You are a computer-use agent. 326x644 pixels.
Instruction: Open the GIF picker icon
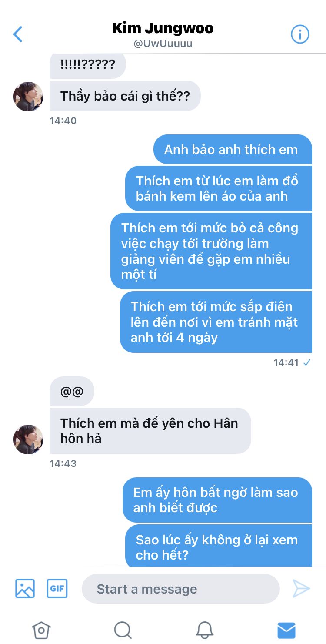tap(57, 589)
